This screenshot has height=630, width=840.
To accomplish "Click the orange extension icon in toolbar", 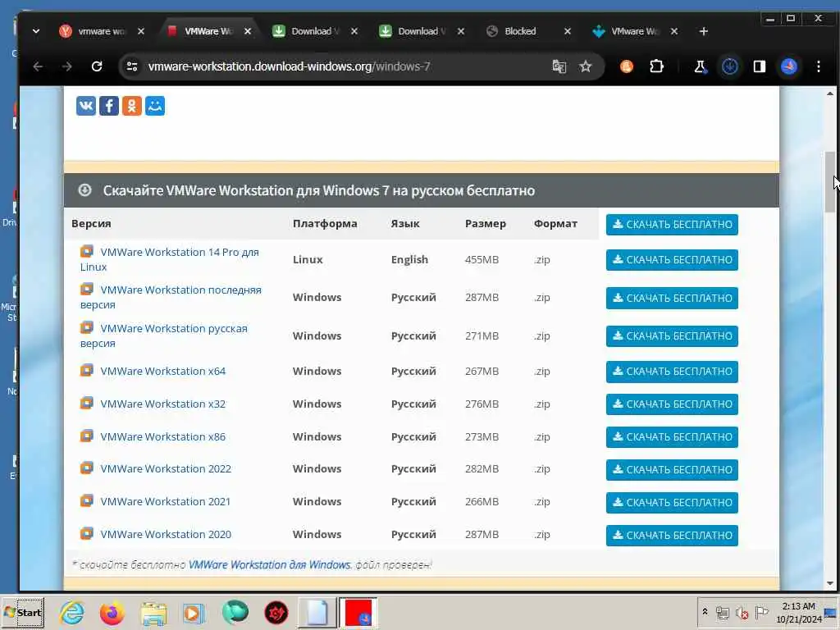I will point(626,66).
